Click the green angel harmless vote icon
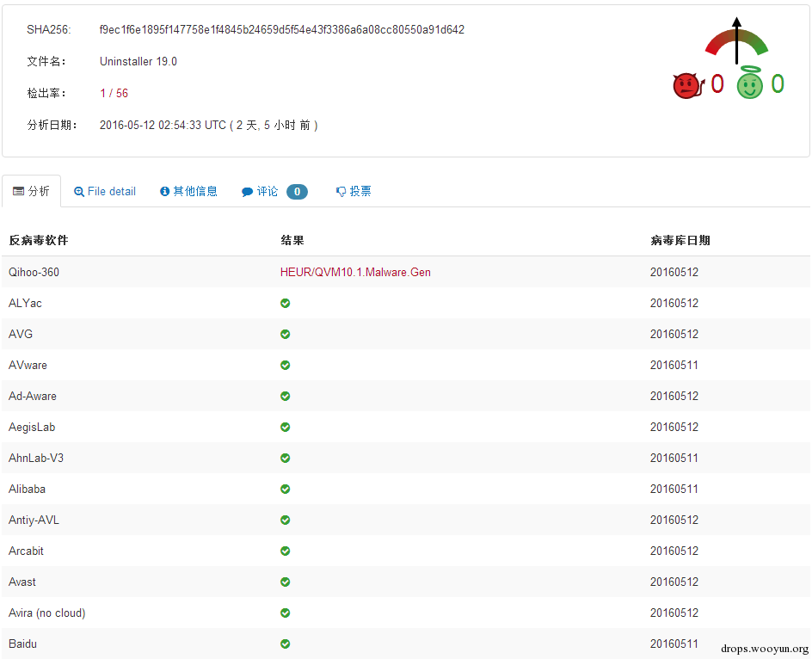Screen dimensions: 812x659 click(x=750, y=83)
